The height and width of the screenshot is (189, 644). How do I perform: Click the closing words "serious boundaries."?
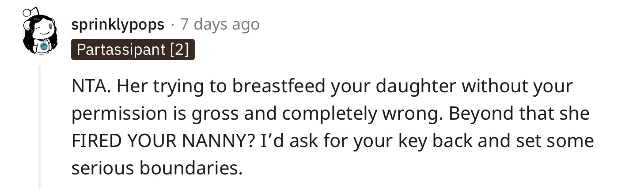coord(157,169)
